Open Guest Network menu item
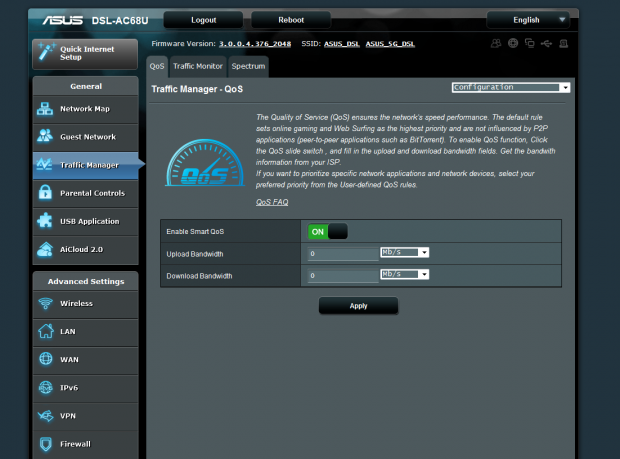620x459 pixels. click(x=85, y=137)
